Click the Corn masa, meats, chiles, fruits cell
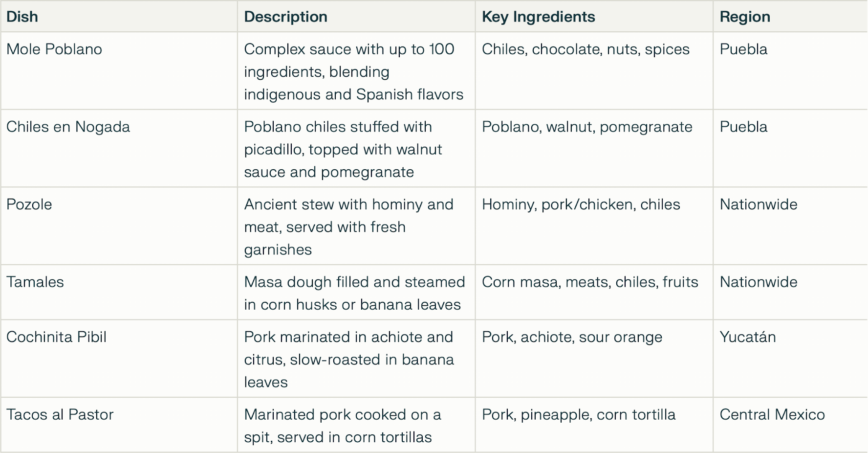This screenshot has height=453, width=868. pos(594,293)
